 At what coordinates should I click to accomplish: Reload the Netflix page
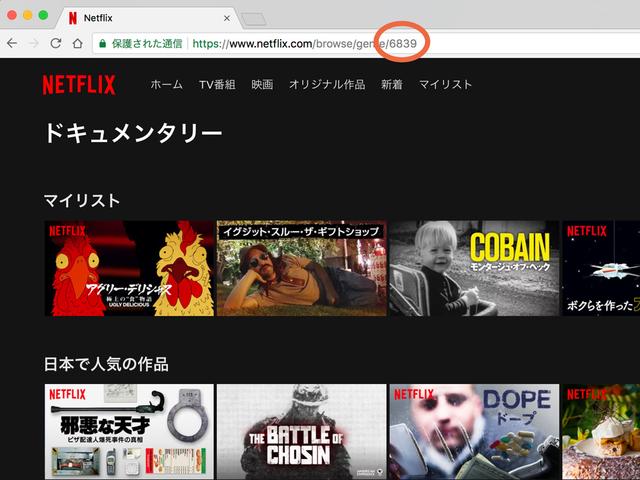coord(56,43)
